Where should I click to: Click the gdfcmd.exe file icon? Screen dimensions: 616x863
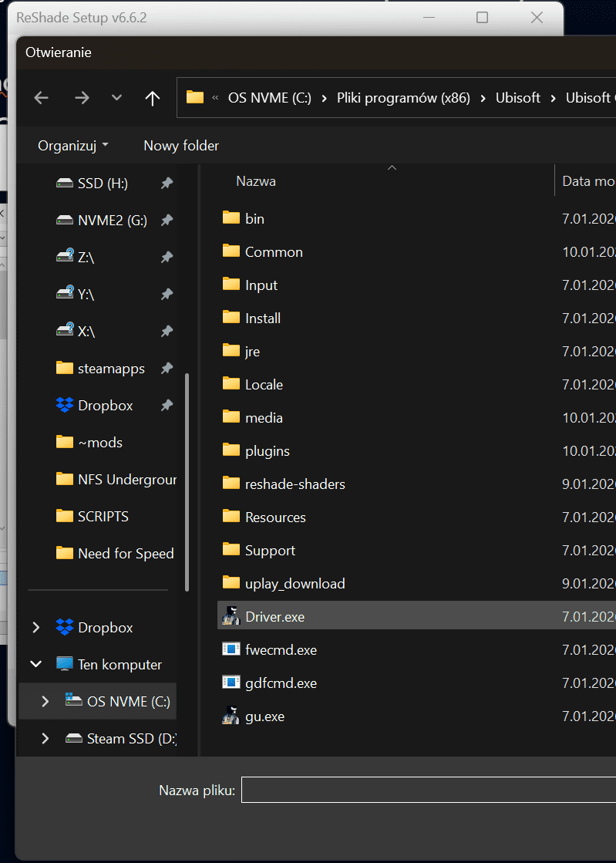point(231,683)
